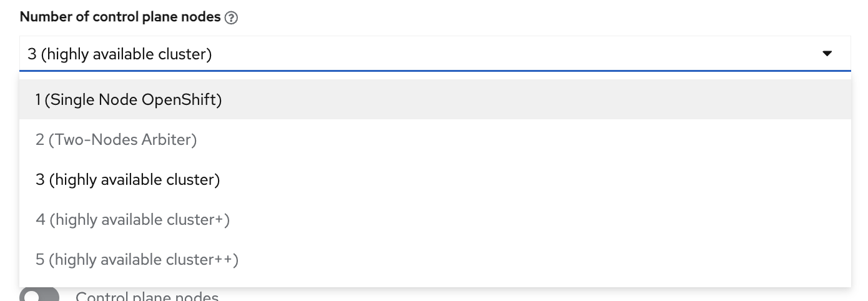Screen dimensions: 868x301
Task: Select the four-node highly available cluster+ entry
Action: click(132, 219)
